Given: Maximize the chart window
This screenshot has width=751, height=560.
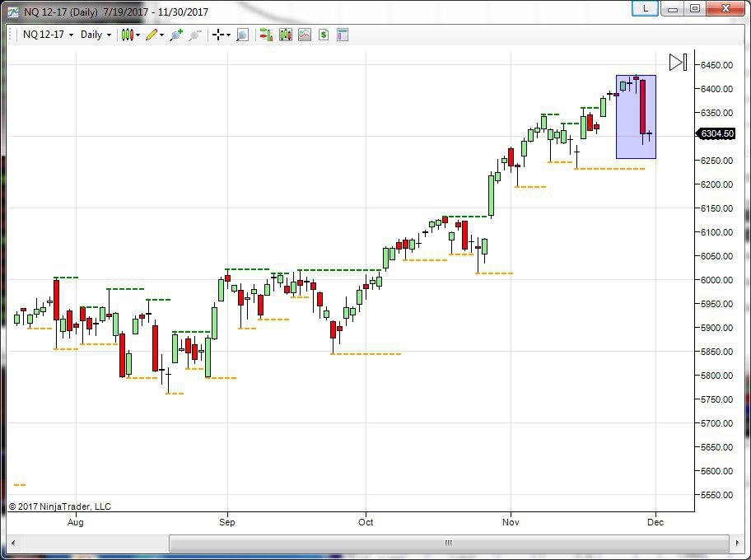Looking at the screenshot, I should tap(695, 8).
